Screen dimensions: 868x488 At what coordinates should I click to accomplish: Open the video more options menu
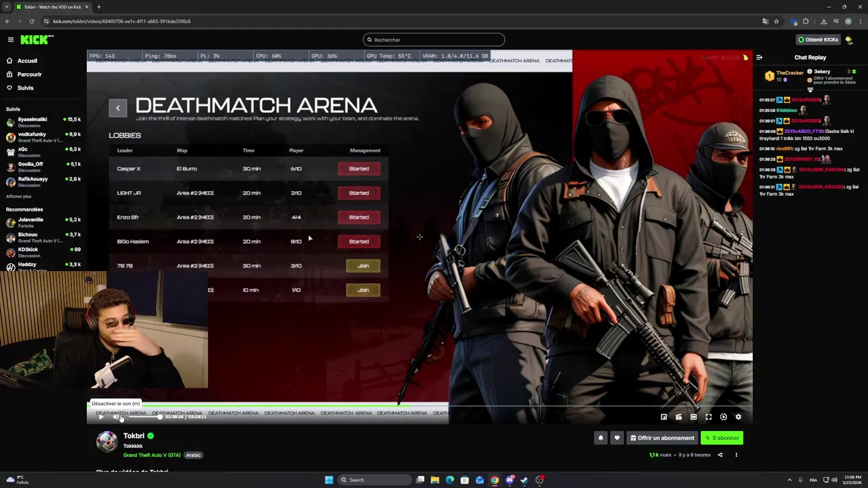point(736,455)
